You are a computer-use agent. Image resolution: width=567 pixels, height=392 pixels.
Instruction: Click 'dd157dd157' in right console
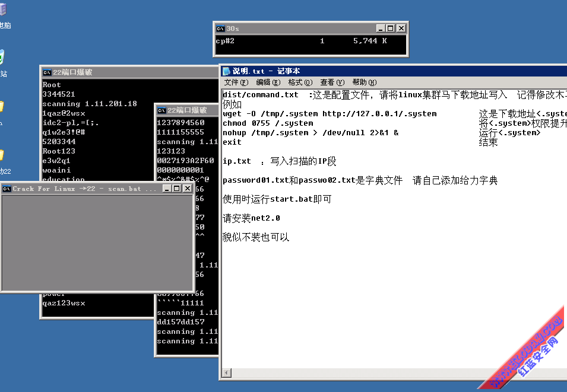coord(181,321)
